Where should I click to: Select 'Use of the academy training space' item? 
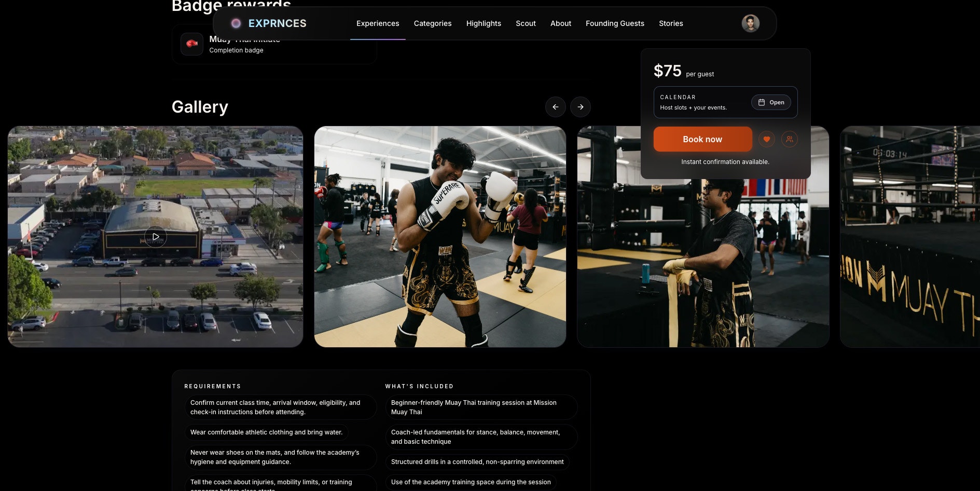471,482
